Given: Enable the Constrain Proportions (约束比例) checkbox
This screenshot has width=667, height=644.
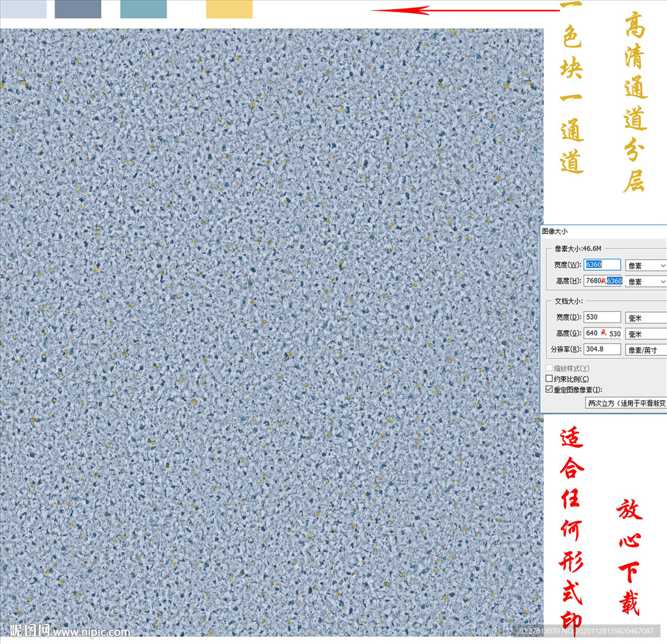Looking at the screenshot, I should (x=549, y=378).
